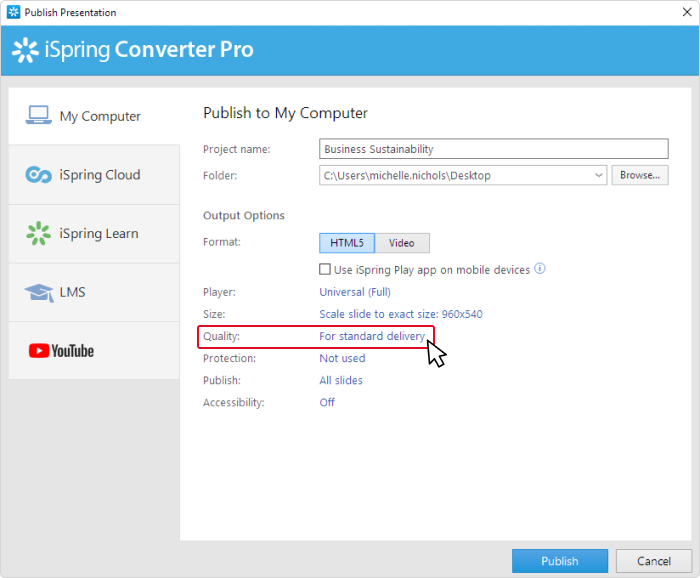Image resolution: width=700 pixels, height=578 pixels.
Task: Select HTML5 output format
Action: (x=347, y=243)
